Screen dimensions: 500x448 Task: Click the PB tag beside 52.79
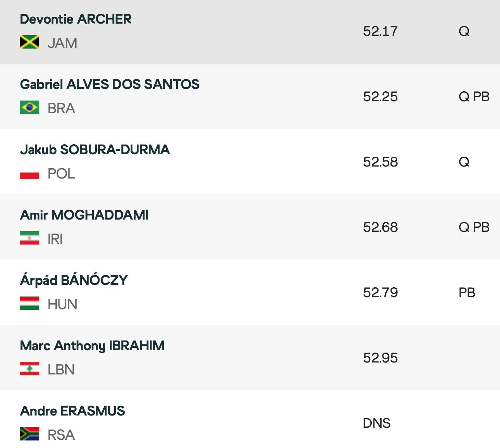tap(467, 293)
